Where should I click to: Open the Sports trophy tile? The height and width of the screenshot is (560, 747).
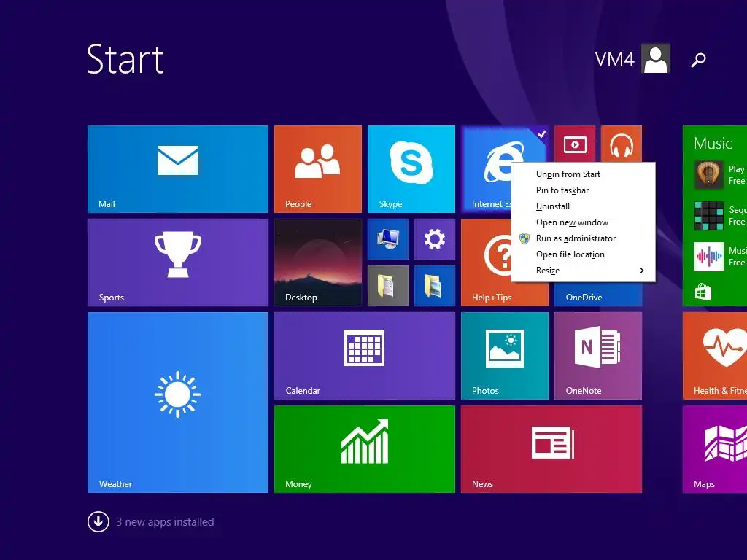point(178,262)
